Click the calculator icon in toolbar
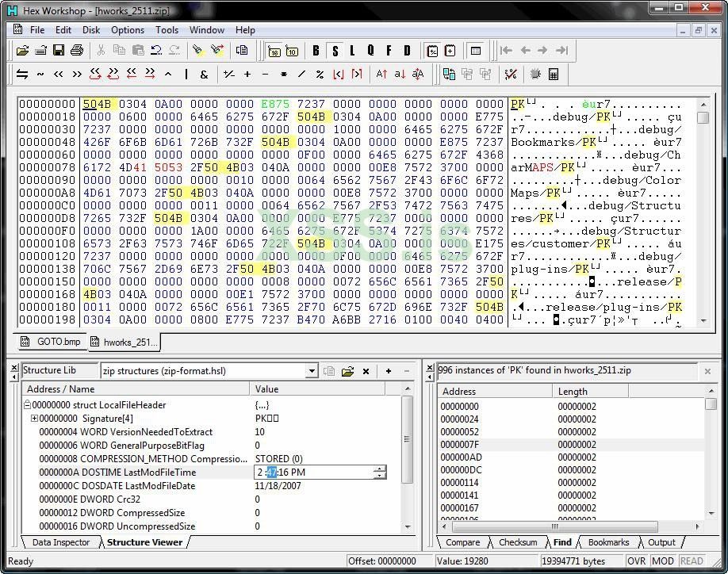This screenshot has height=574, width=728. pyautogui.click(x=554, y=74)
